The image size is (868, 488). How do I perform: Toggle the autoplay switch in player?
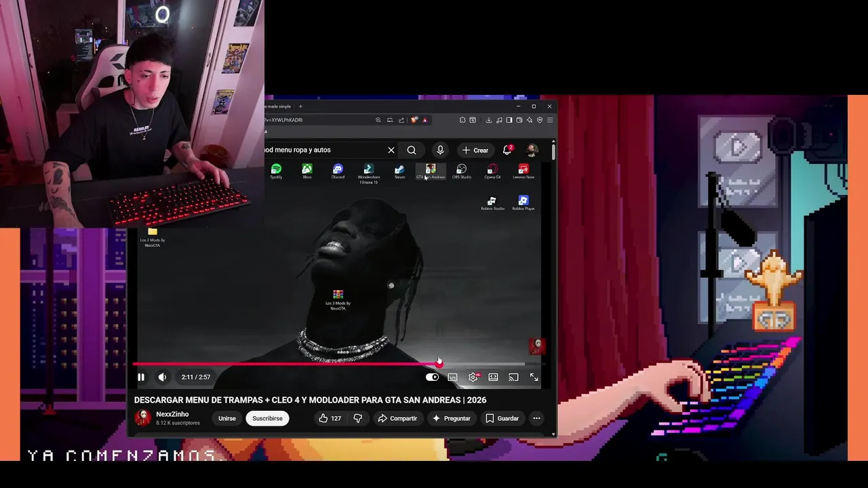tap(432, 378)
